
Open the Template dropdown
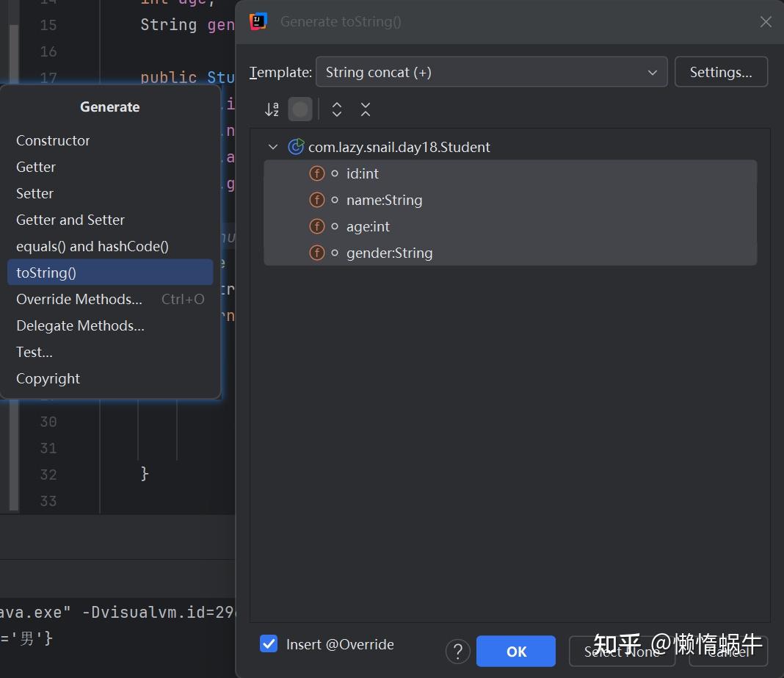coord(492,72)
